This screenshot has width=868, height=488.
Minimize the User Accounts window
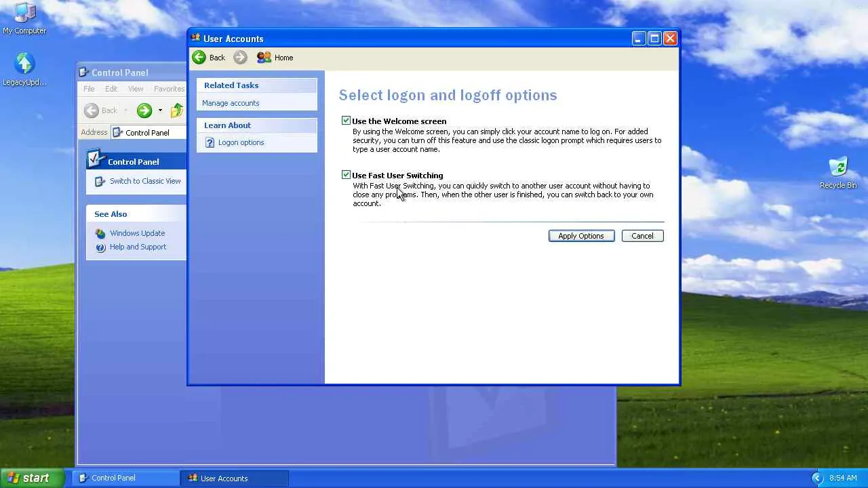(x=638, y=39)
